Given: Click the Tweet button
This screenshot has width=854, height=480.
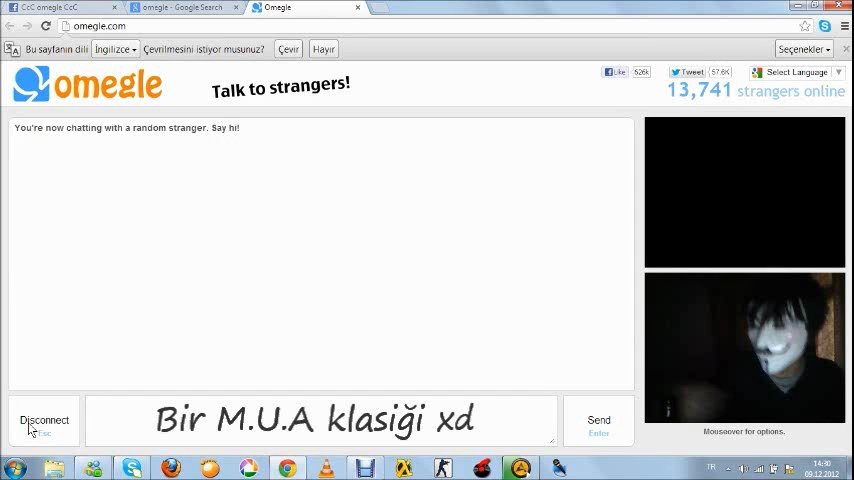Looking at the screenshot, I should pyautogui.click(x=687, y=72).
